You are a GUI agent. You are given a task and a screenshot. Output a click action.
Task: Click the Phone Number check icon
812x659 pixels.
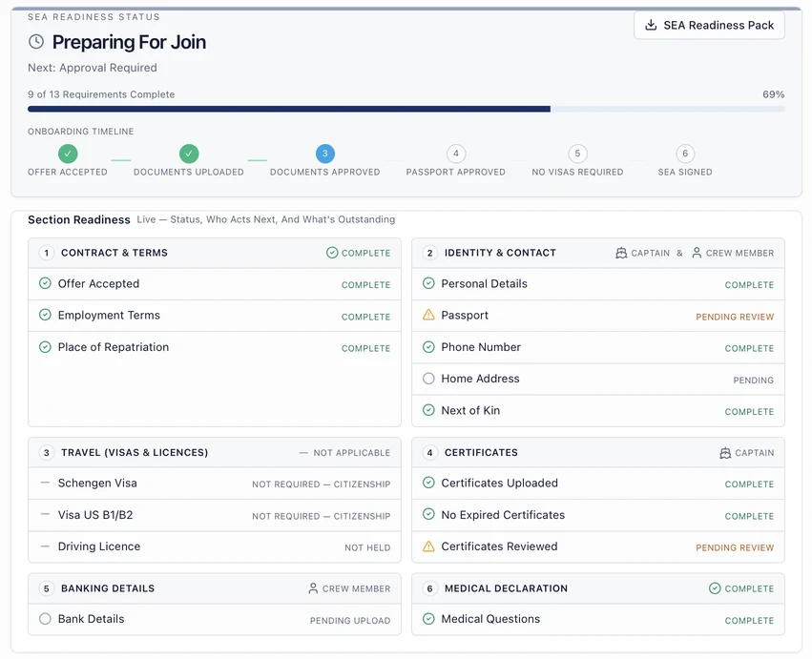(x=428, y=347)
